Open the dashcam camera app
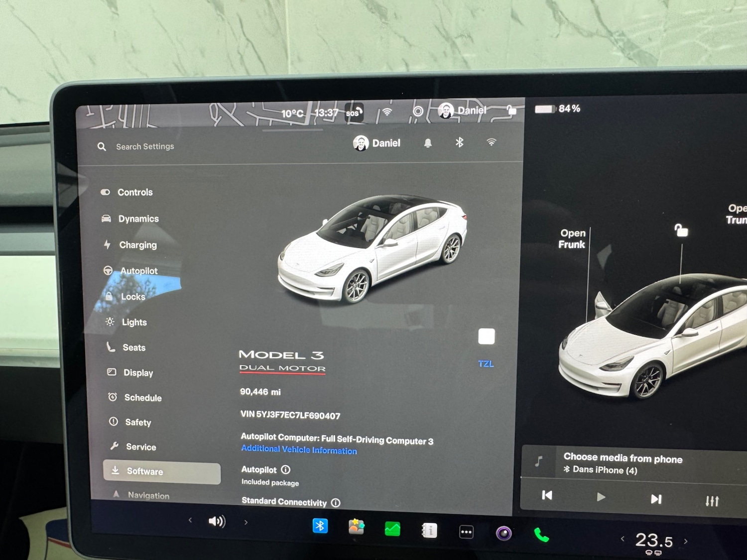This screenshot has height=560, width=747. click(503, 534)
